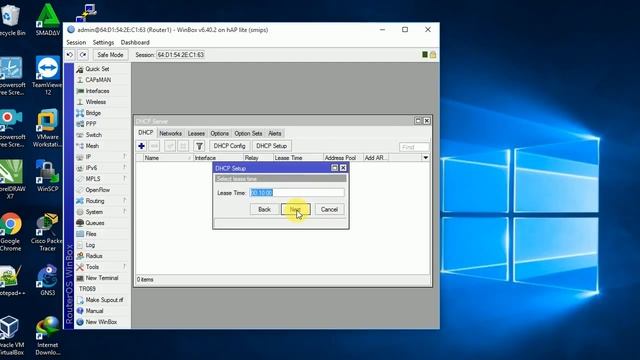The height and width of the screenshot is (360, 640).
Task: Open the Dashboard menu
Action: click(135, 42)
